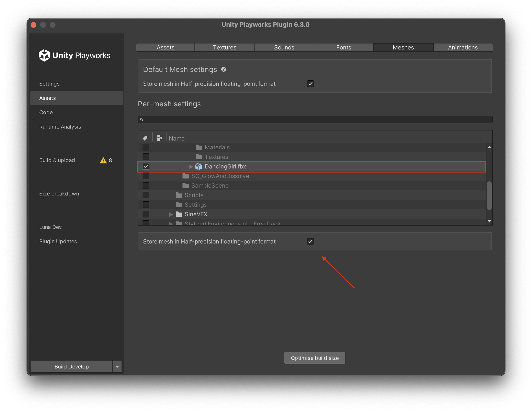Switch to the Fonts tab
The width and height of the screenshot is (532, 411).
[x=344, y=48]
